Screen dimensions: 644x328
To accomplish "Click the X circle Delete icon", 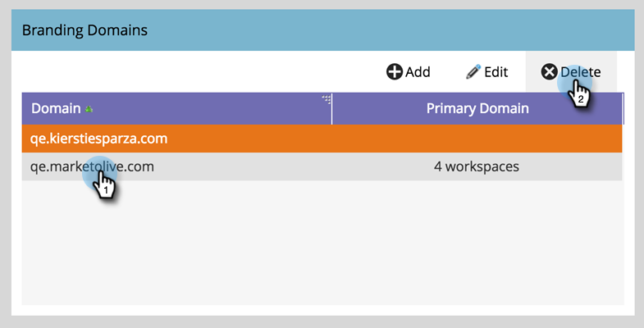I will pyautogui.click(x=549, y=72).
